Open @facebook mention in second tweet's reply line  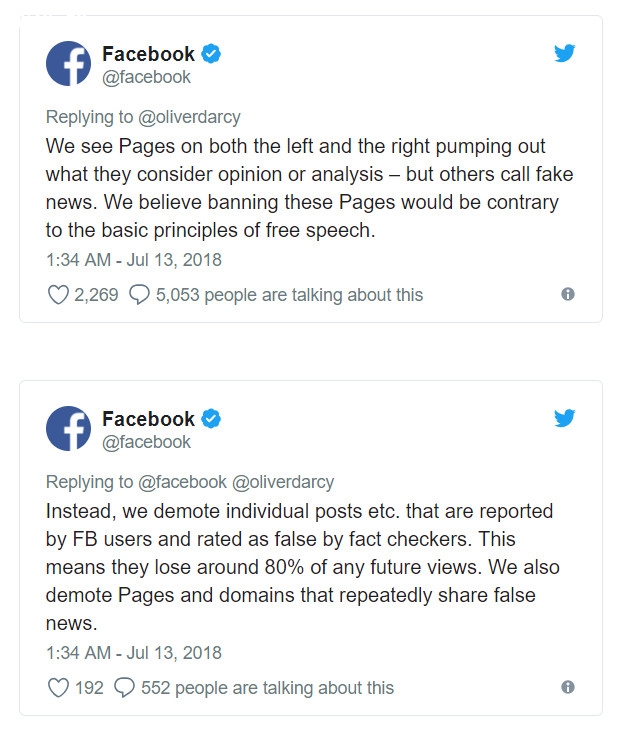[182, 482]
